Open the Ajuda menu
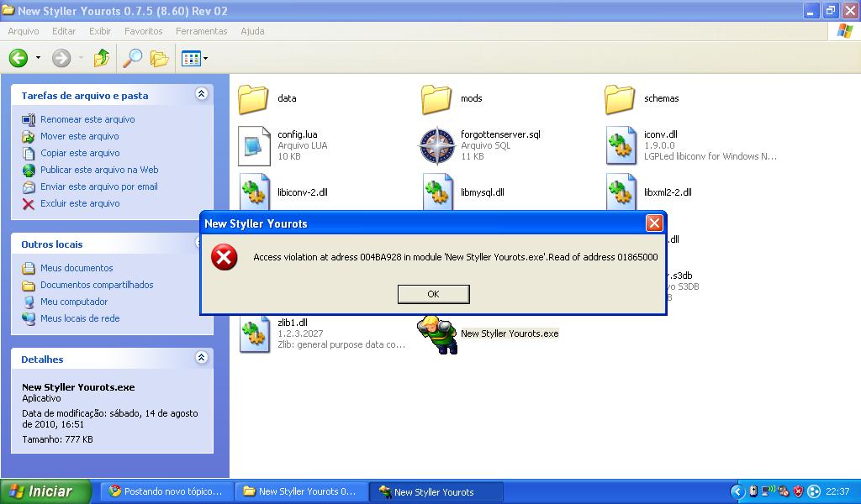 pyautogui.click(x=252, y=31)
